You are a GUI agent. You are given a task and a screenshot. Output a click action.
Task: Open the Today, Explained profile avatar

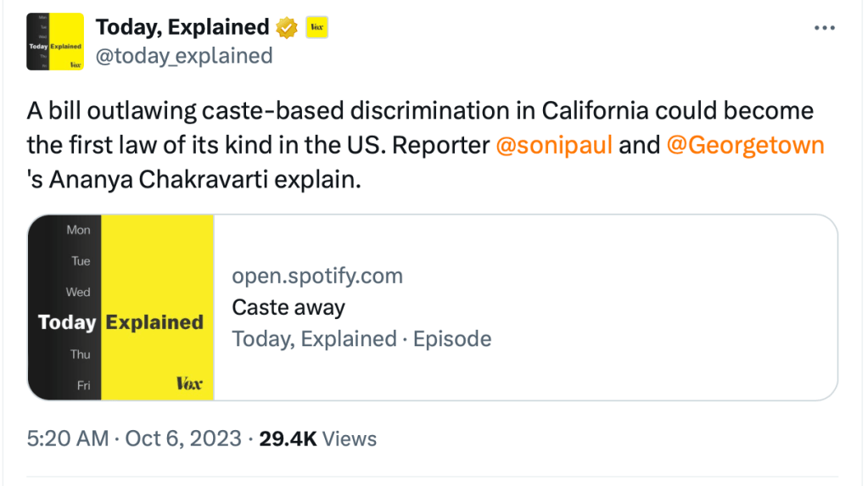(55, 41)
